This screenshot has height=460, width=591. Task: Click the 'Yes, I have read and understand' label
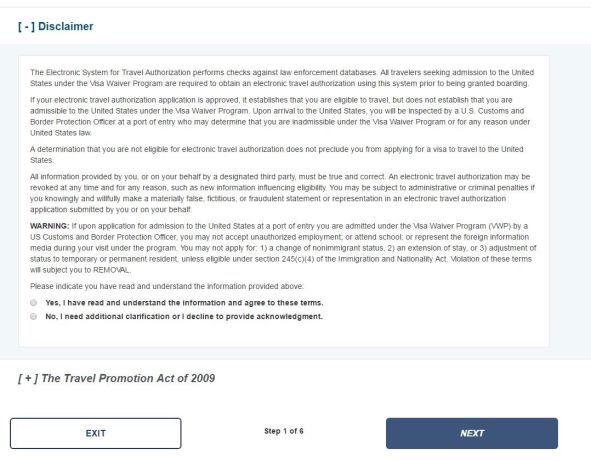pos(184,303)
